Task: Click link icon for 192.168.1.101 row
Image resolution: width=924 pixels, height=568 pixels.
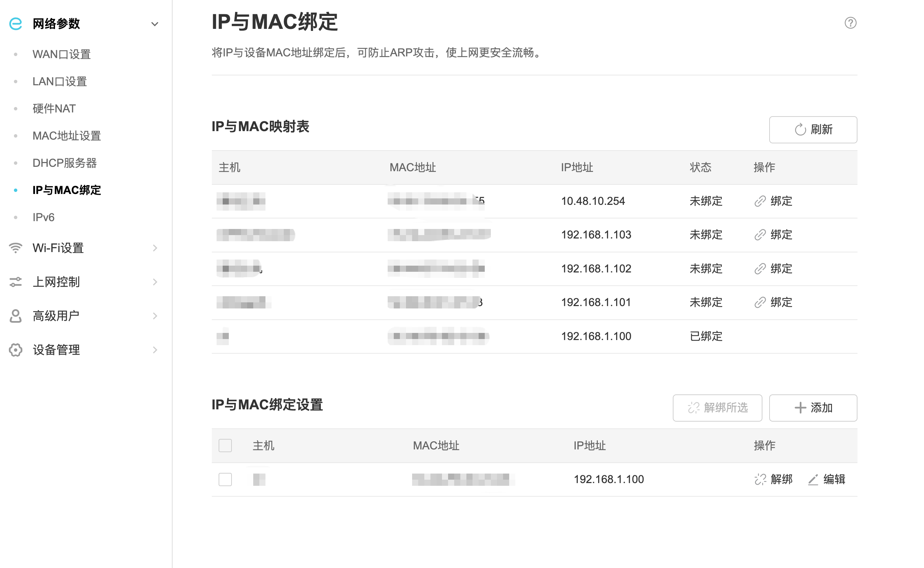Action: click(x=760, y=302)
